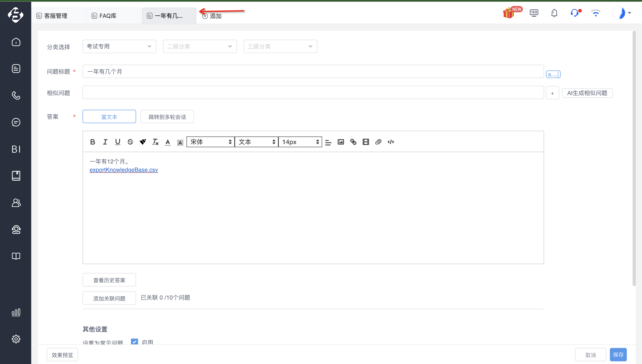Open the text color picker
Viewport: 642px width, 364px height.
tap(168, 142)
